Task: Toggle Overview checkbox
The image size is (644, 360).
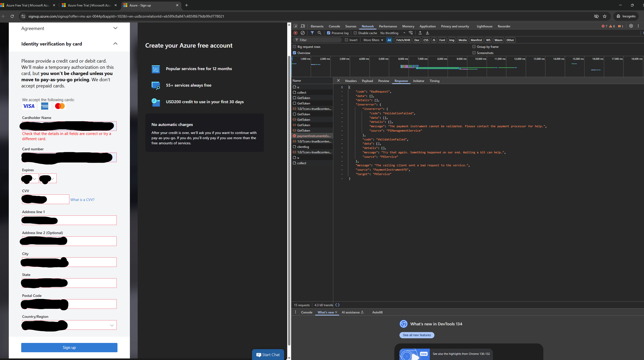Action: 294,53
